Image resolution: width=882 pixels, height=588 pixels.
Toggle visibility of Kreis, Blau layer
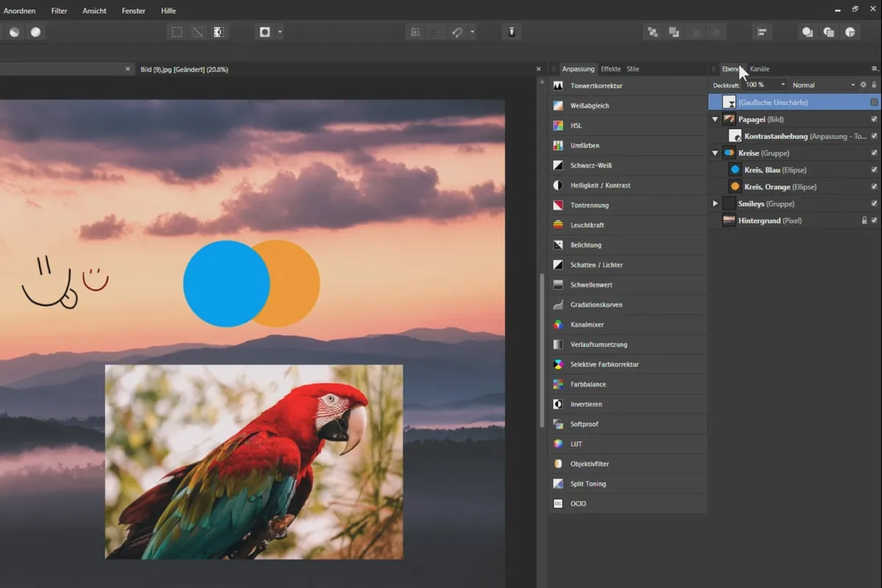tap(874, 170)
